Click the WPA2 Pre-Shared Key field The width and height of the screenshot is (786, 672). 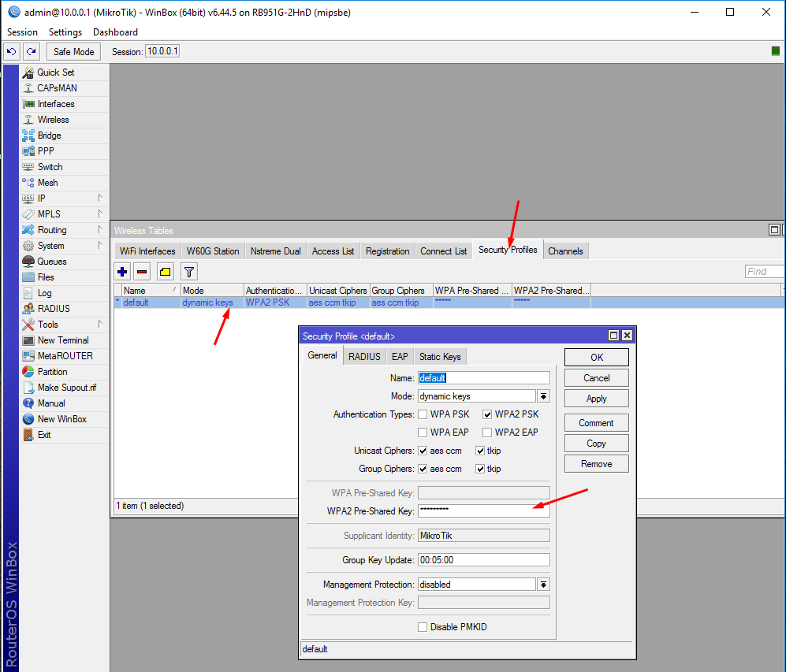pos(484,511)
